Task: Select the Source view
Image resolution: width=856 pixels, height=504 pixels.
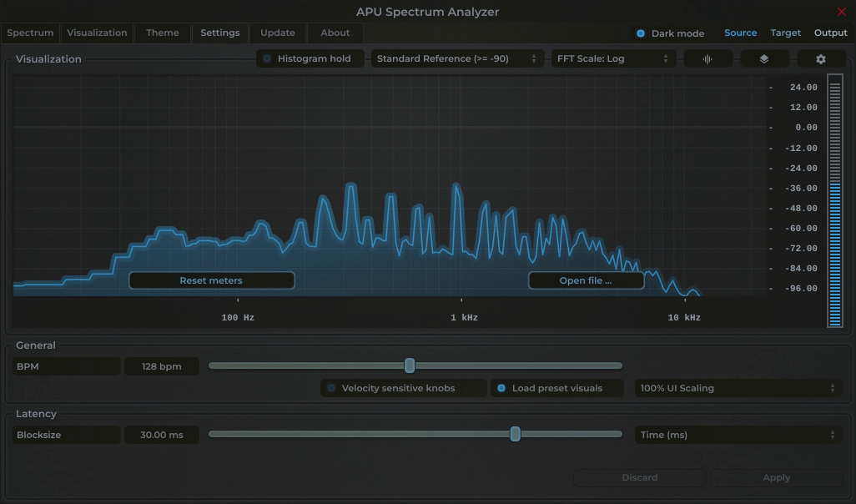Action: click(x=740, y=33)
